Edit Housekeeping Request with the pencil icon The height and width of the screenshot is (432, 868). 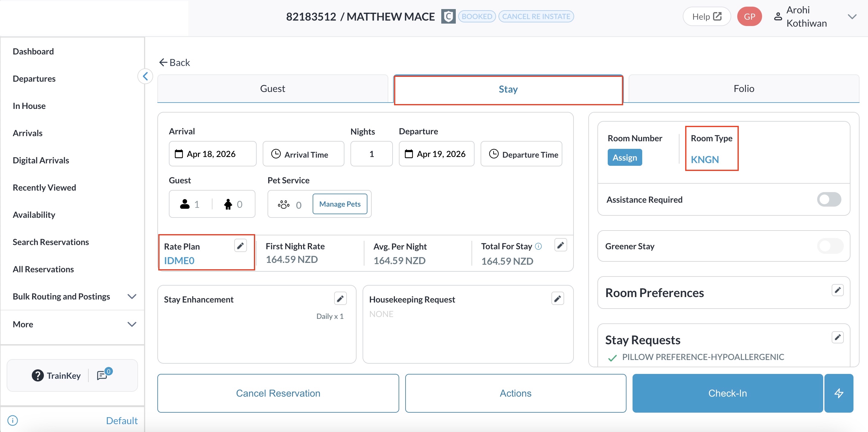tap(558, 298)
